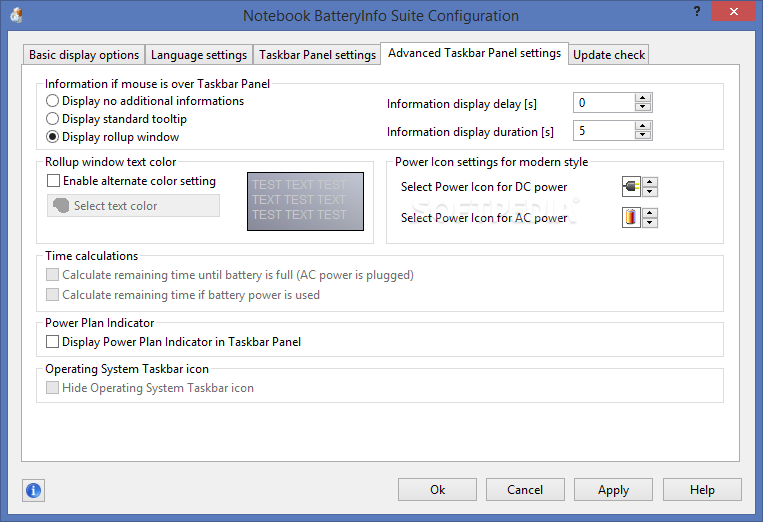Enable Display Power Plan Indicator in Taskbar Panel
The width and height of the screenshot is (763, 522).
tap(173, 342)
